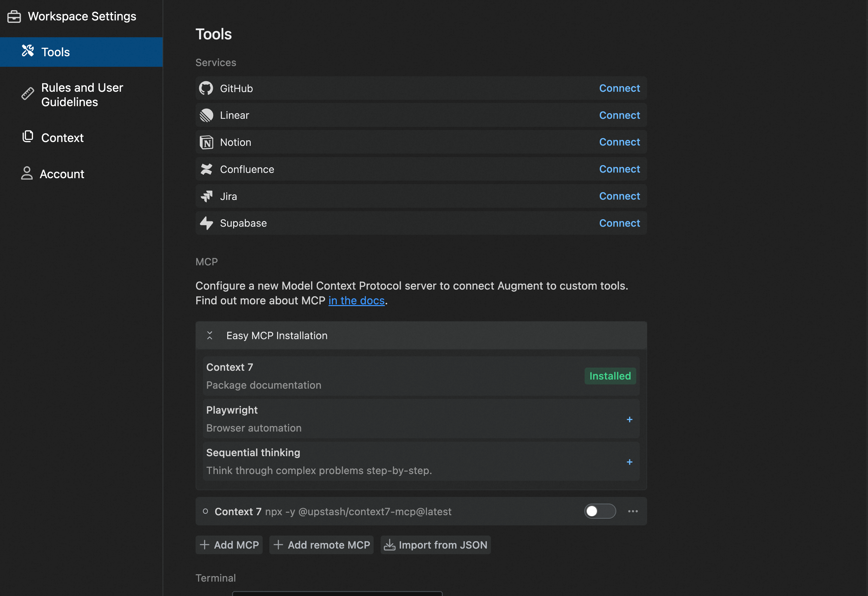Click the Workspace Settings briefcase icon
Viewport: 868px width, 596px height.
point(14,17)
